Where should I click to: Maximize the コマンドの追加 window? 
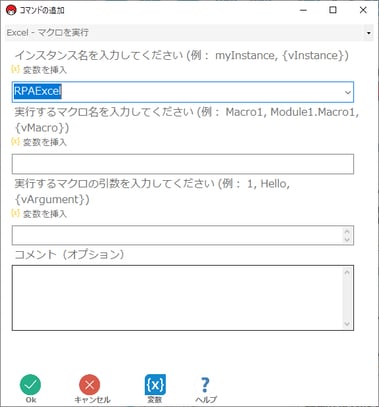click(333, 10)
